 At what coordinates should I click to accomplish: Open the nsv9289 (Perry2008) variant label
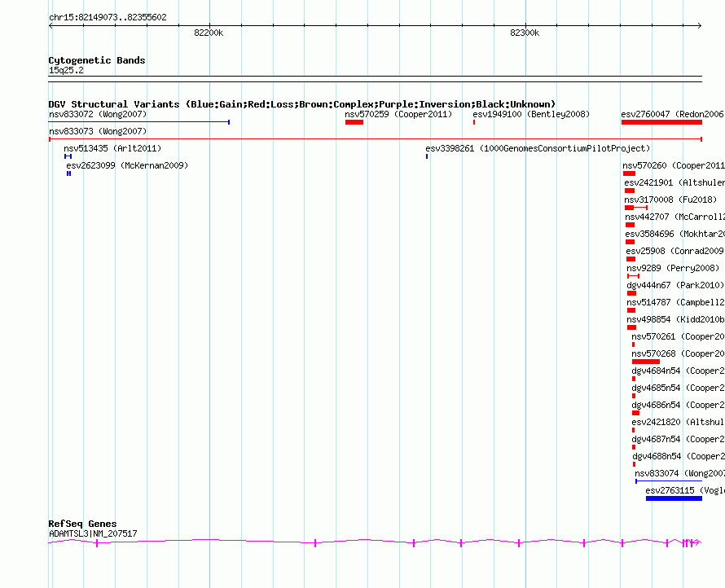[674, 268]
